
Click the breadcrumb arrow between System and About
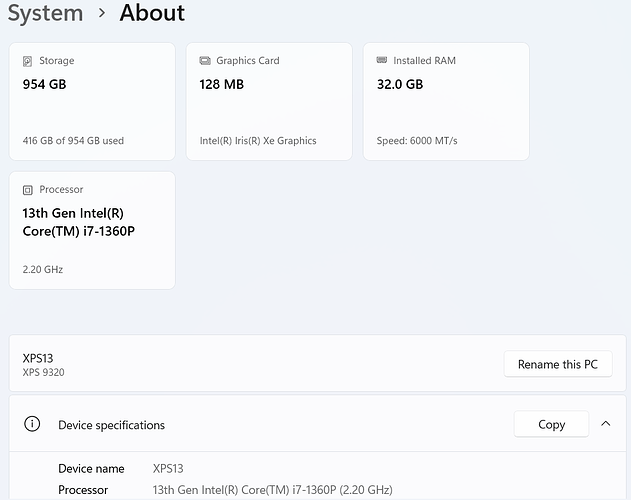click(x=102, y=13)
